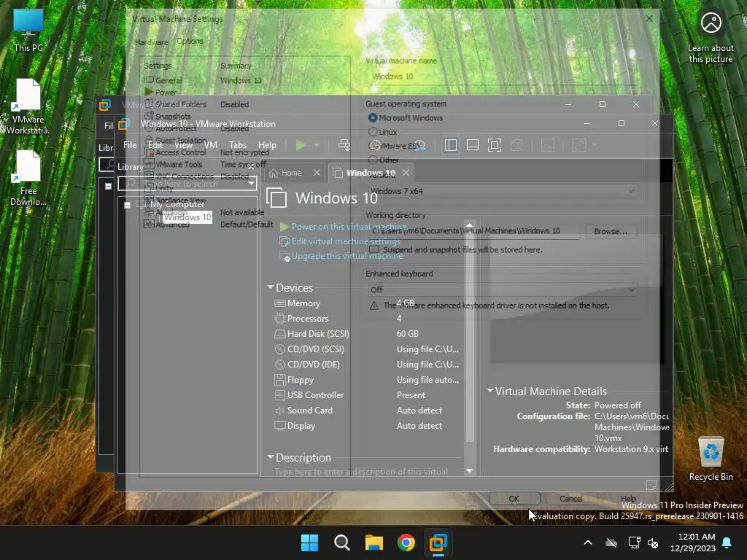Click Power on this virtual machine link

coord(349,227)
